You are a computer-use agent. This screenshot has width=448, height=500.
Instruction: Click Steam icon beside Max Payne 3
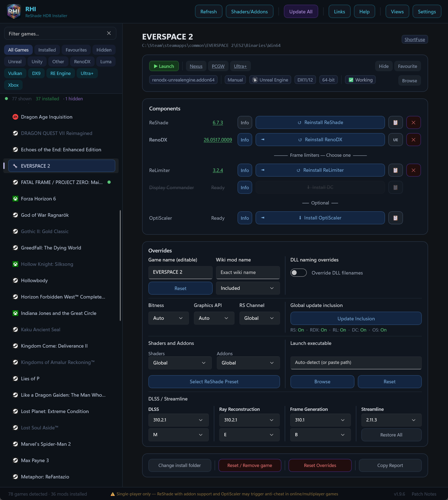pyautogui.click(x=16, y=460)
